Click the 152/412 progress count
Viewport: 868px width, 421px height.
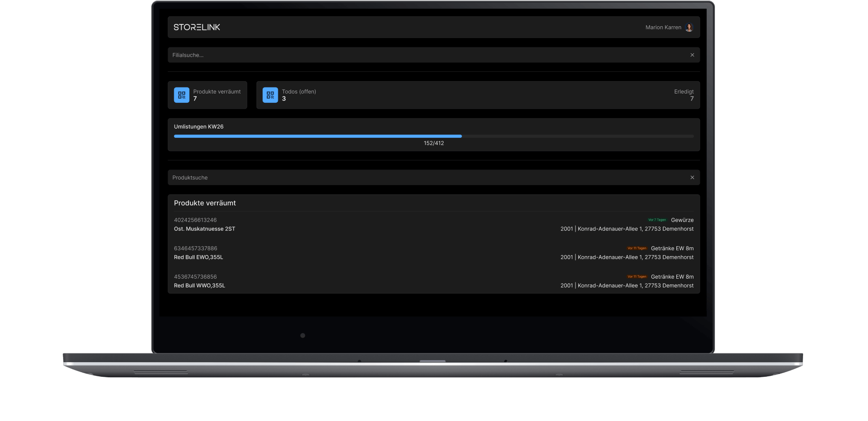[x=434, y=143]
